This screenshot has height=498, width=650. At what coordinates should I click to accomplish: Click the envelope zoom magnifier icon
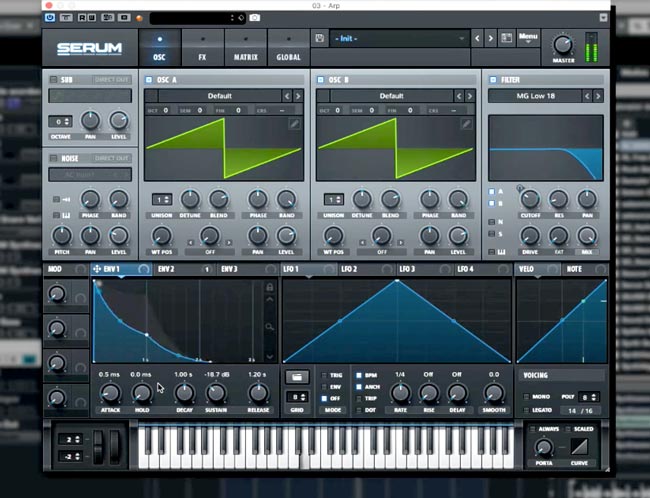tap(269, 327)
